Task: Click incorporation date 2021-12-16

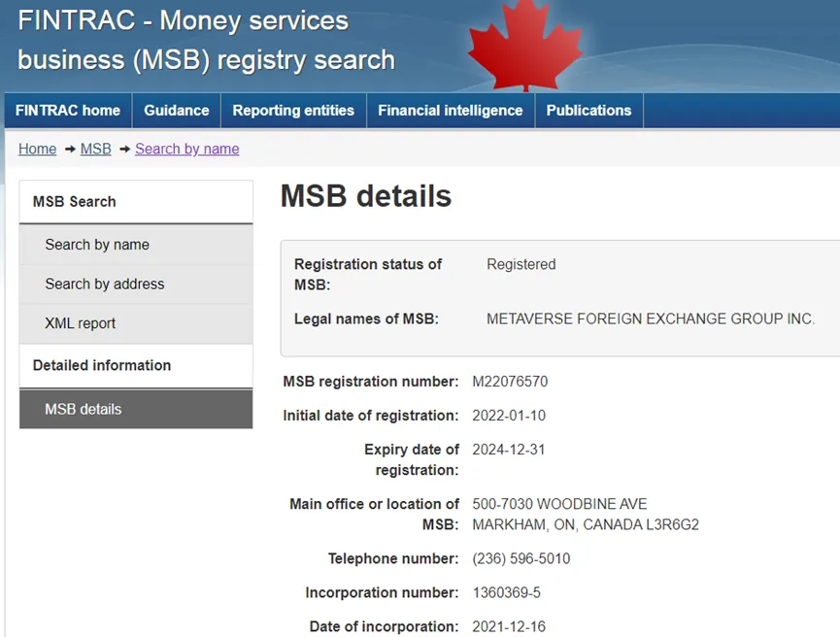Action: [509, 626]
